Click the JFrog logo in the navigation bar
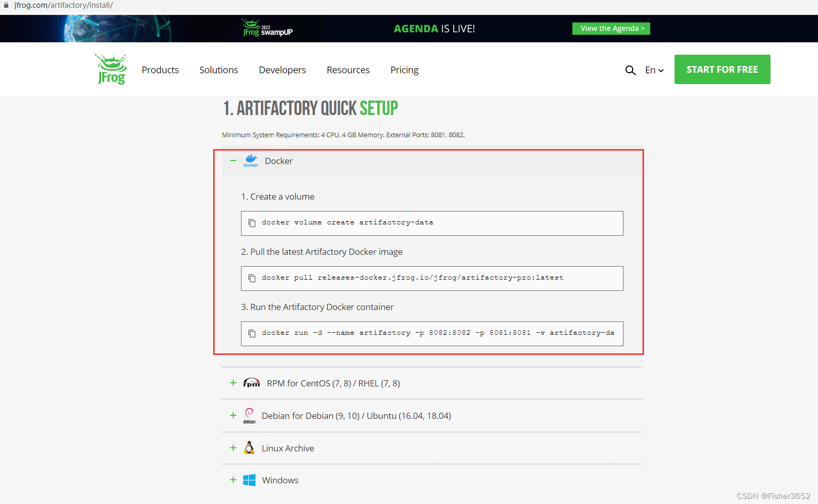 click(111, 69)
